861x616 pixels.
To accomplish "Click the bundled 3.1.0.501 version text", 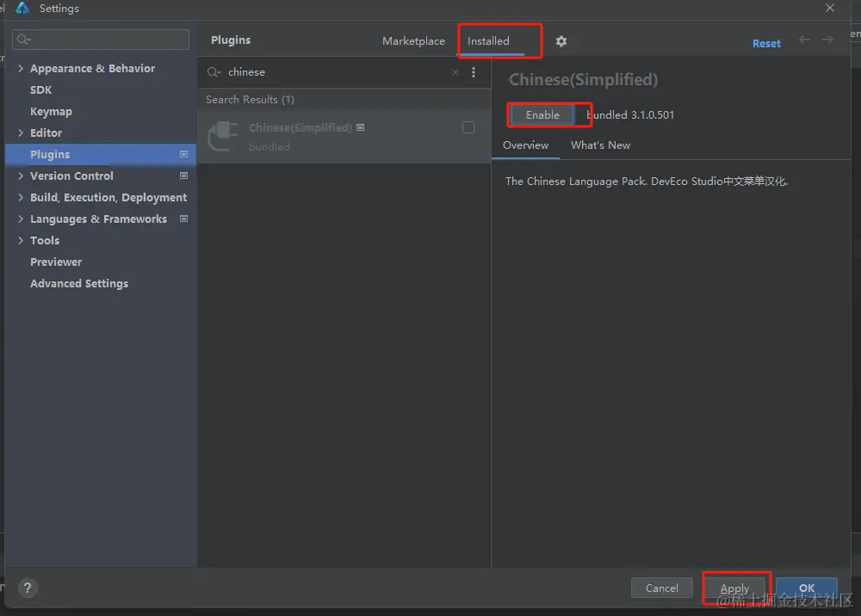I will [630, 115].
